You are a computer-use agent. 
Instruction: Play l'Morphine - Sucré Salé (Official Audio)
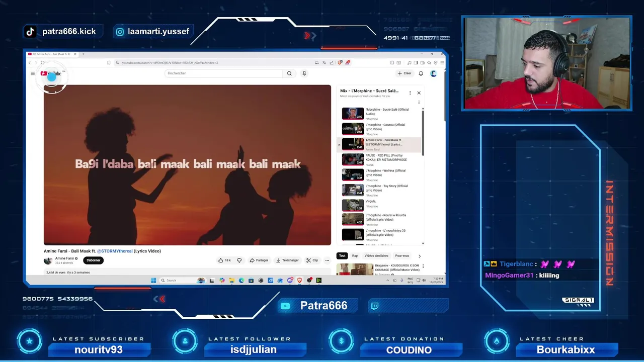[x=381, y=114]
